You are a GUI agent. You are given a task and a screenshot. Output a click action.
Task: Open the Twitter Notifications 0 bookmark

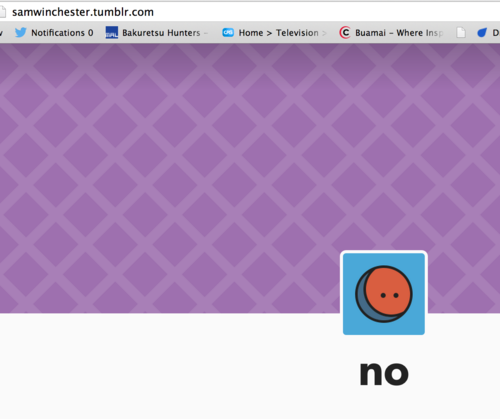[54, 33]
